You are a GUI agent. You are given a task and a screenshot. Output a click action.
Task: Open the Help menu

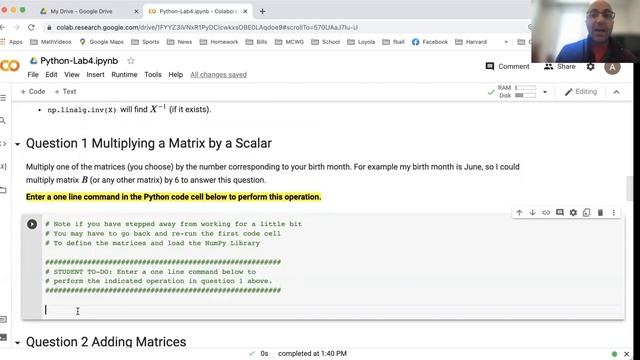[176, 75]
